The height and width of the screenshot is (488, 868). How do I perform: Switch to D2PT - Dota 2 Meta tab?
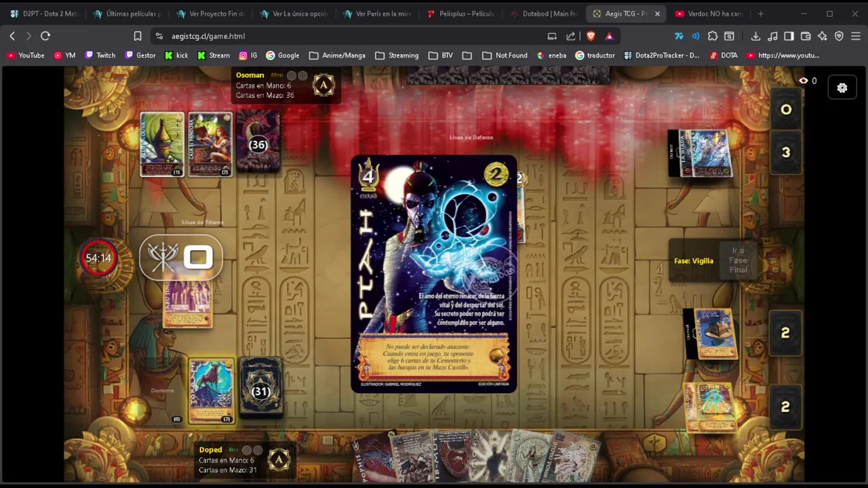point(45,14)
